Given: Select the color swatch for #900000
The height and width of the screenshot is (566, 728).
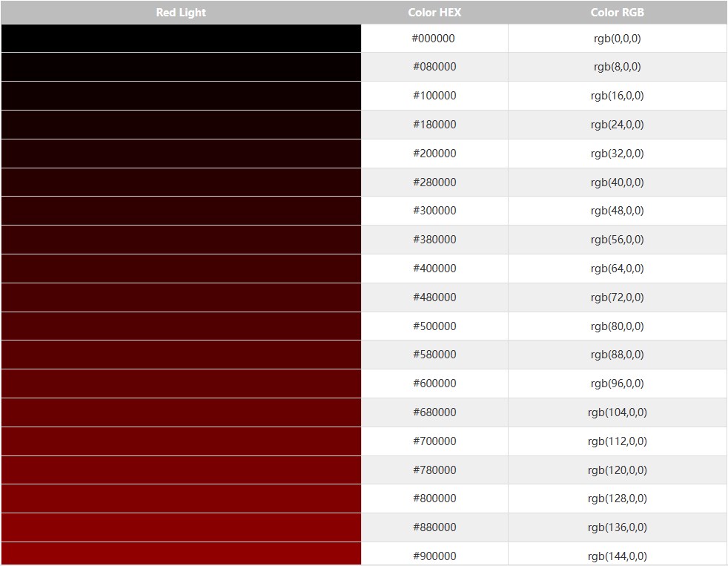Looking at the screenshot, I should (181, 554).
